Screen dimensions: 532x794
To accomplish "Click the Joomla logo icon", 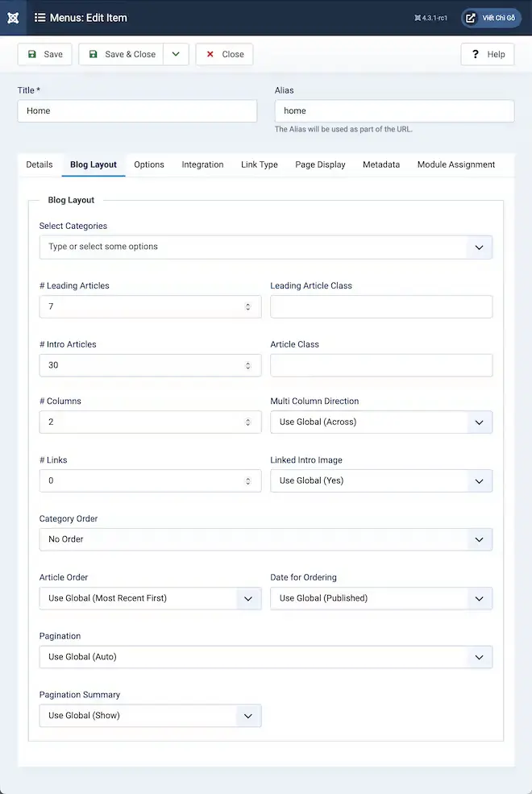I will (13, 18).
